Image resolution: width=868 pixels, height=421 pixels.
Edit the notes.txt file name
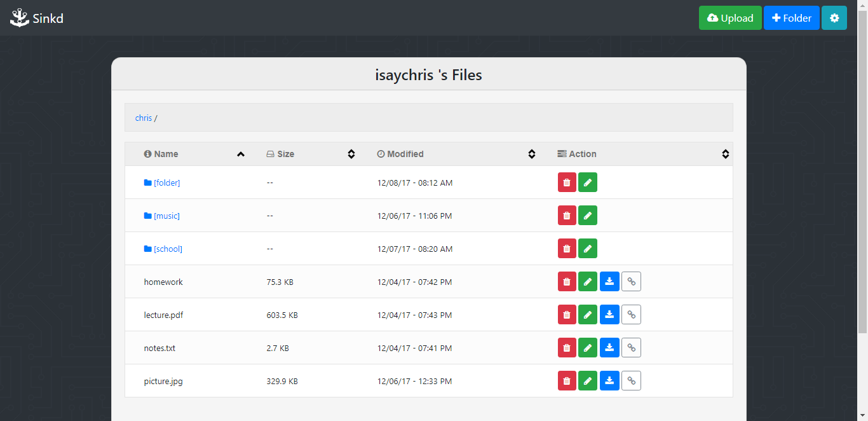(588, 348)
